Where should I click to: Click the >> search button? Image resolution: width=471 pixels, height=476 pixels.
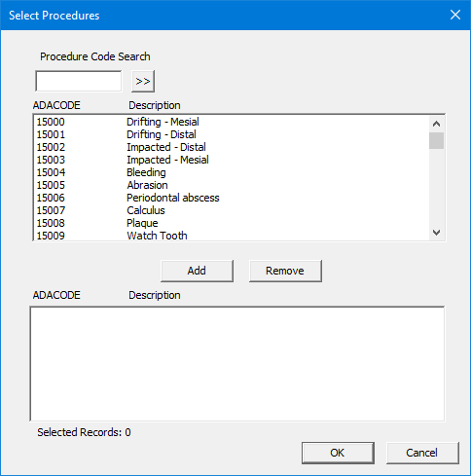pos(143,81)
